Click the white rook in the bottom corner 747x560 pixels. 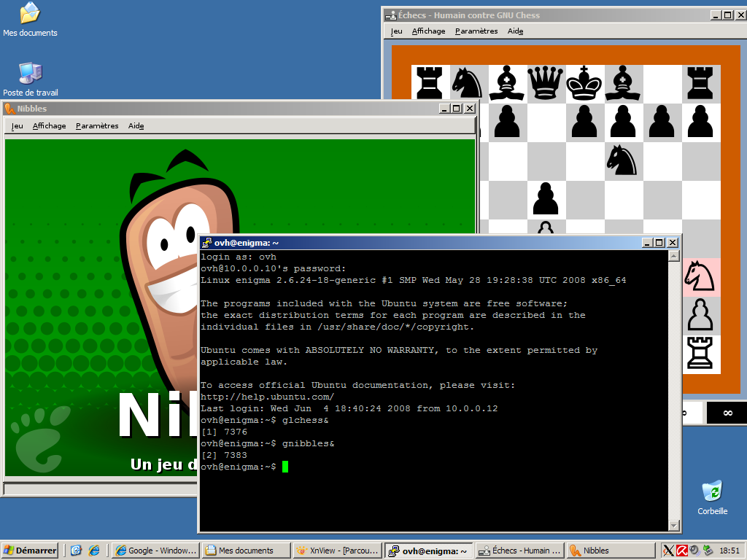(701, 354)
